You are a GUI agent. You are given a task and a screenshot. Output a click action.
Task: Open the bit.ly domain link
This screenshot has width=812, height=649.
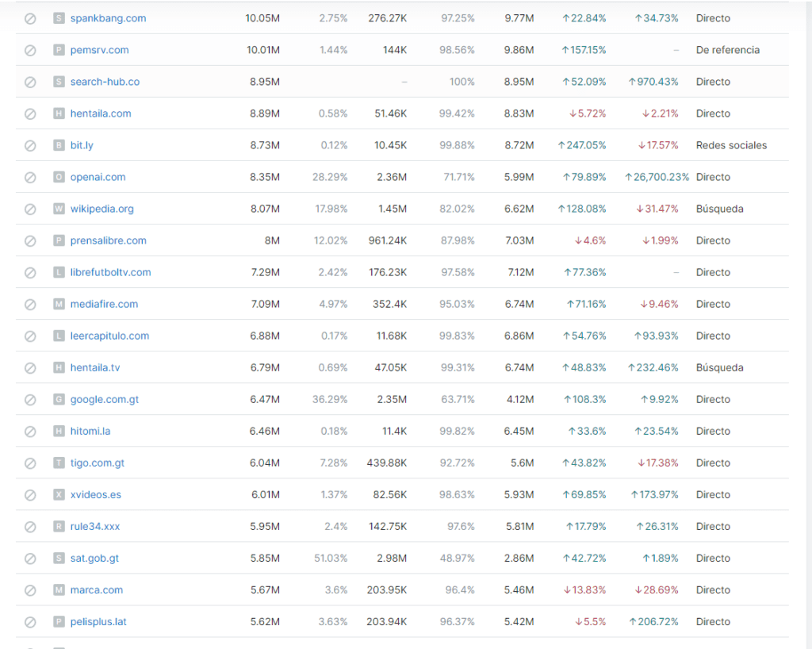82,145
